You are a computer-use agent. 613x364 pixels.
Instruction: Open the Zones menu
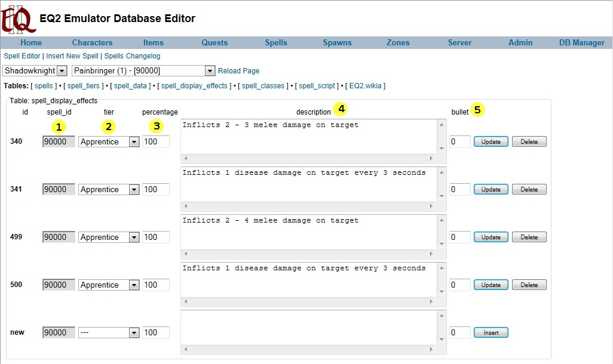[x=398, y=42]
